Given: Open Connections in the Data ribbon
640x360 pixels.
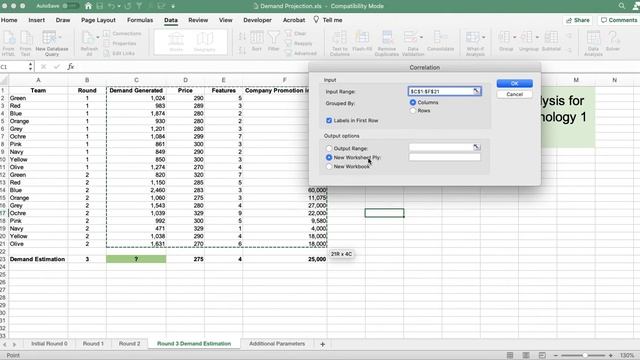Looking at the screenshot, I should click(122, 33).
